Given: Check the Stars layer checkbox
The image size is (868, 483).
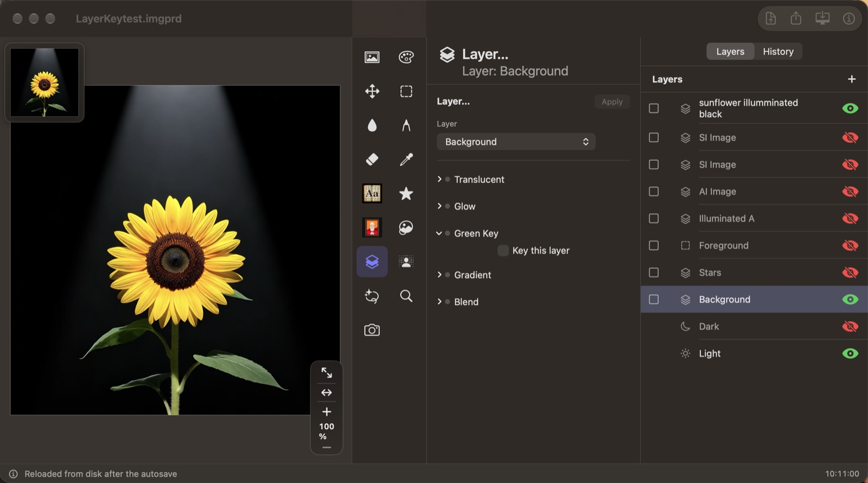Looking at the screenshot, I should tap(654, 272).
